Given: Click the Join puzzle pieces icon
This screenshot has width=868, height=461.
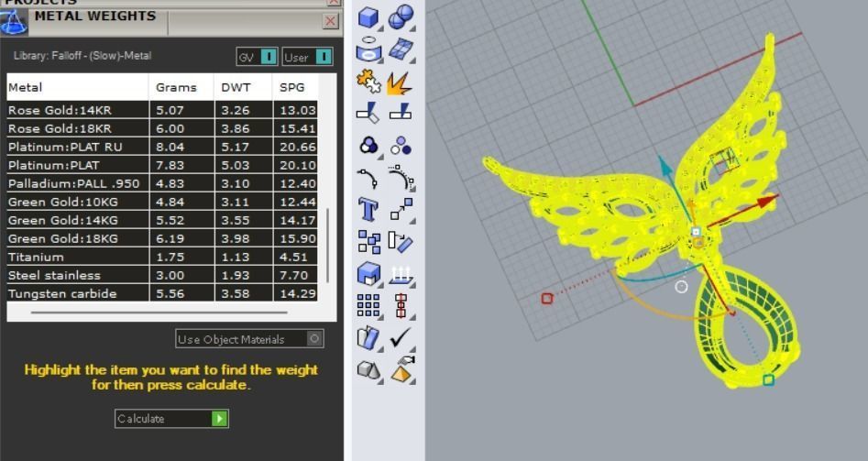Looking at the screenshot, I should tap(368, 82).
